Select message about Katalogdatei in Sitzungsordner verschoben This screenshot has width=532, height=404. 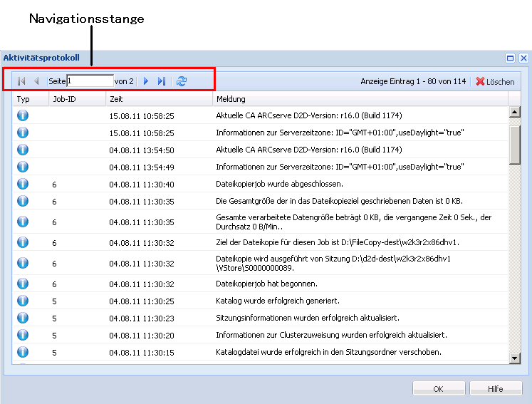pos(328,352)
